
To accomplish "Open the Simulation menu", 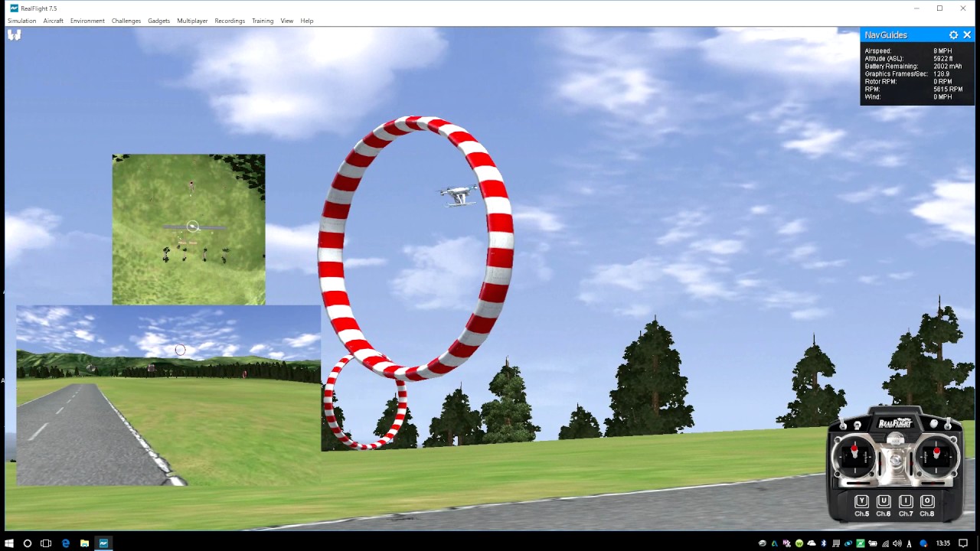I will (x=21, y=21).
